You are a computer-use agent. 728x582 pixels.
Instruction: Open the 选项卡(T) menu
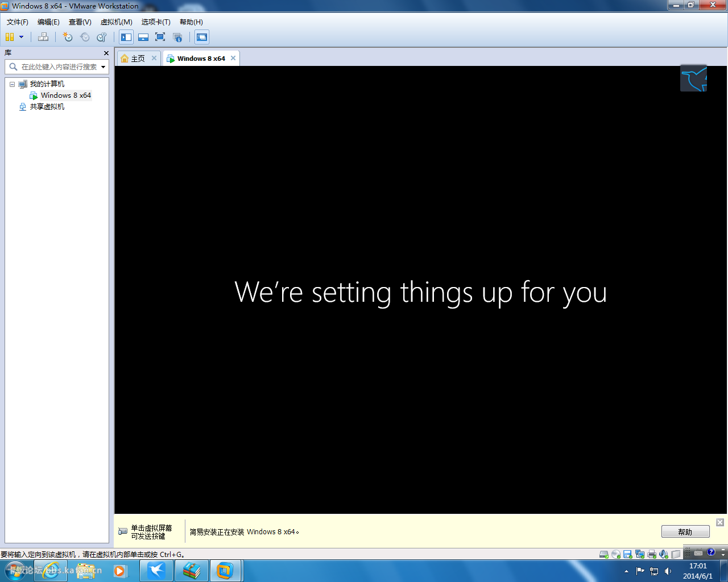pos(156,22)
